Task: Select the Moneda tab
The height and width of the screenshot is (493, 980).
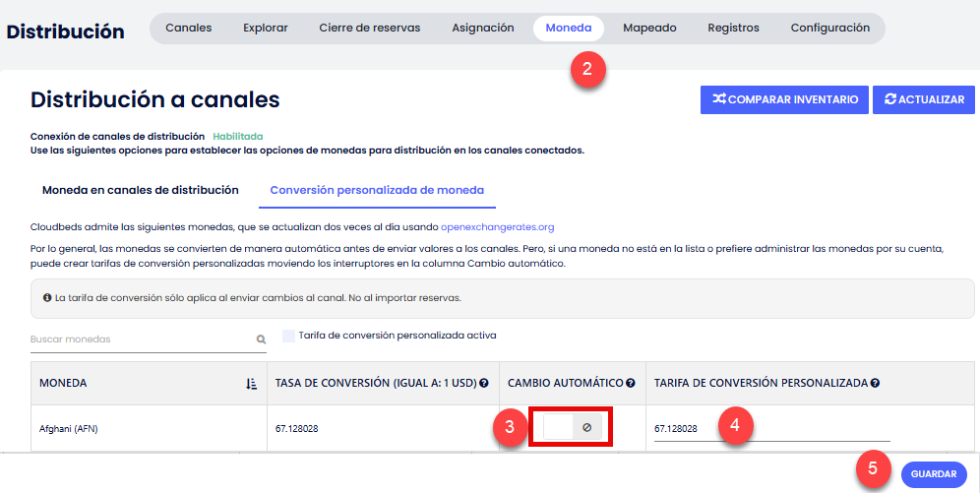Action: click(x=568, y=29)
